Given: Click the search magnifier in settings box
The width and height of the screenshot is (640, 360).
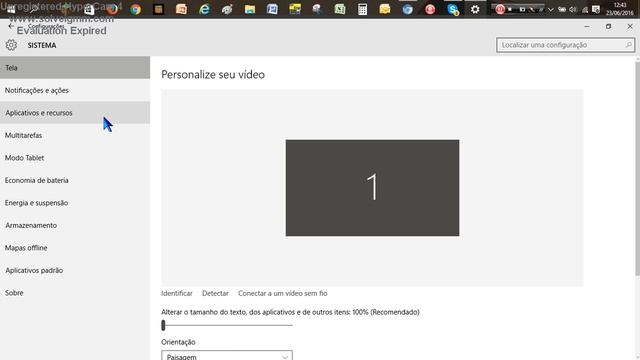Looking at the screenshot, I should [x=629, y=45].
